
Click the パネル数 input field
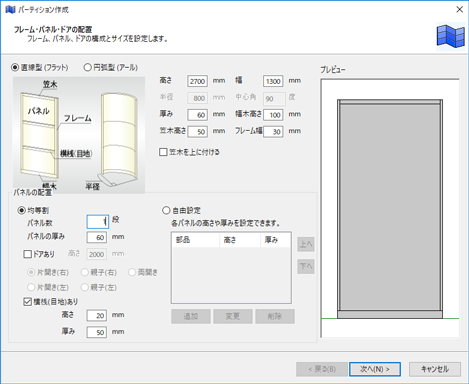pyautogui.click(x=98, y=222)
